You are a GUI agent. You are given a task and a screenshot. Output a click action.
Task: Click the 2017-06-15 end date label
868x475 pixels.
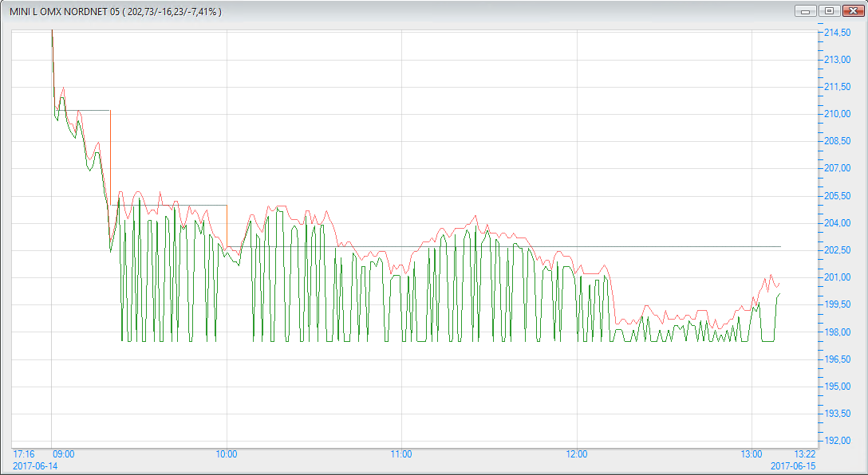pyautogui.click(x=795, y=465)
